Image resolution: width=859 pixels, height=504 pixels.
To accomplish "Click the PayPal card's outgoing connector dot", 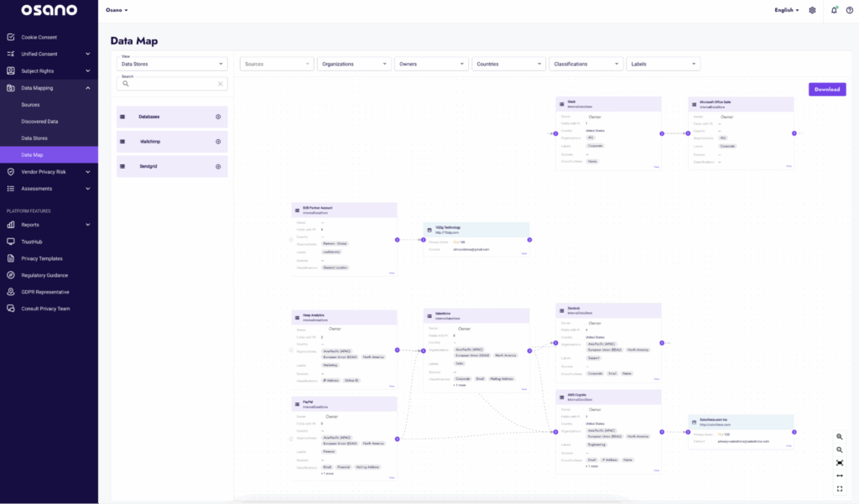I will (x=397, y=439).
